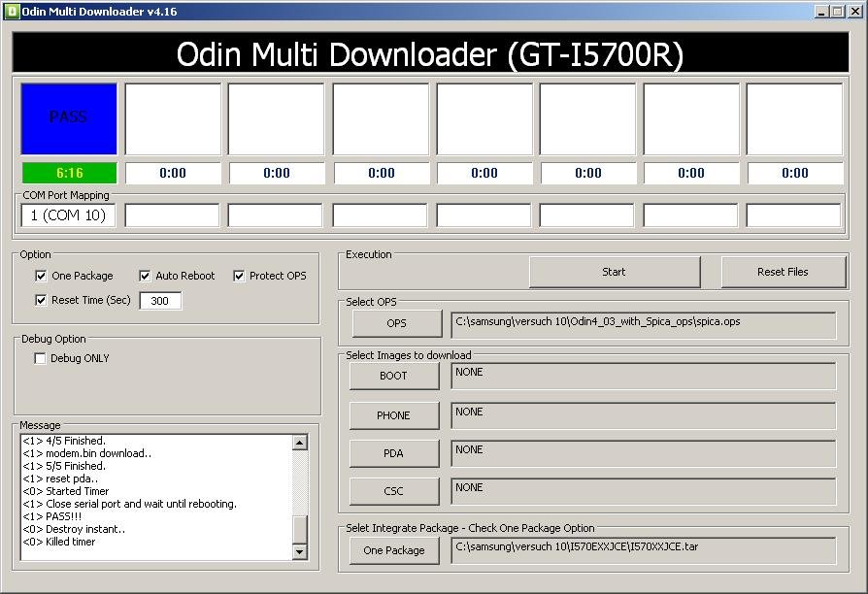
Task: Click the Reset Files button
Action: click(784, 272)
